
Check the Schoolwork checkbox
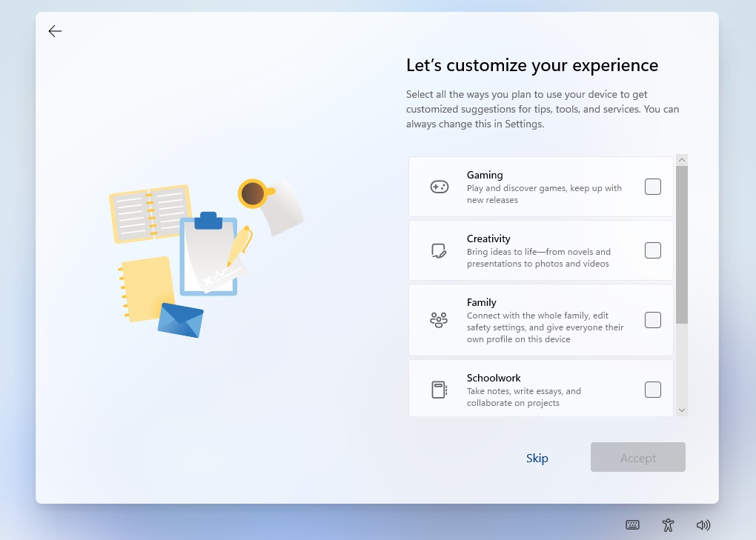pos(653,390)
